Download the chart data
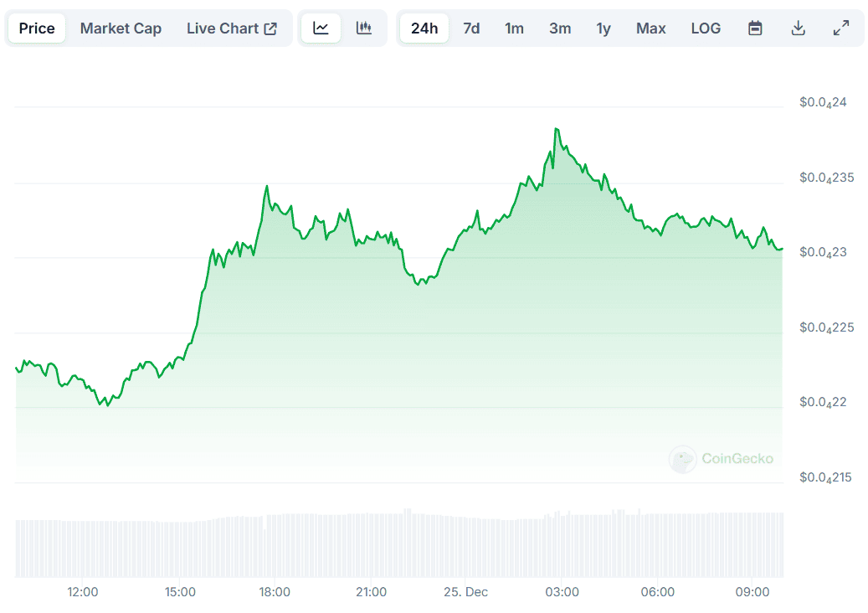The height and width of the screenshot is (613, 868). click(x=799, y=28)
